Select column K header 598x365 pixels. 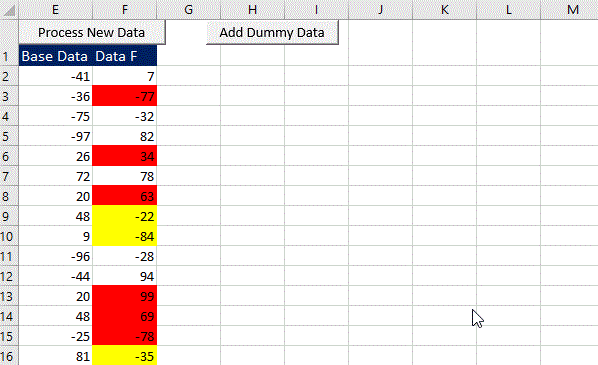pyautogui.click(x=445, y=10)
